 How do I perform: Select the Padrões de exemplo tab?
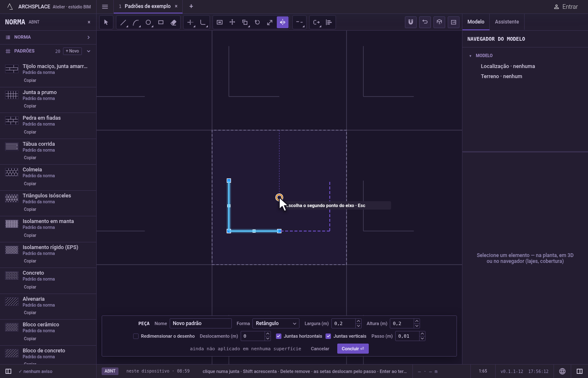point(148,6)
